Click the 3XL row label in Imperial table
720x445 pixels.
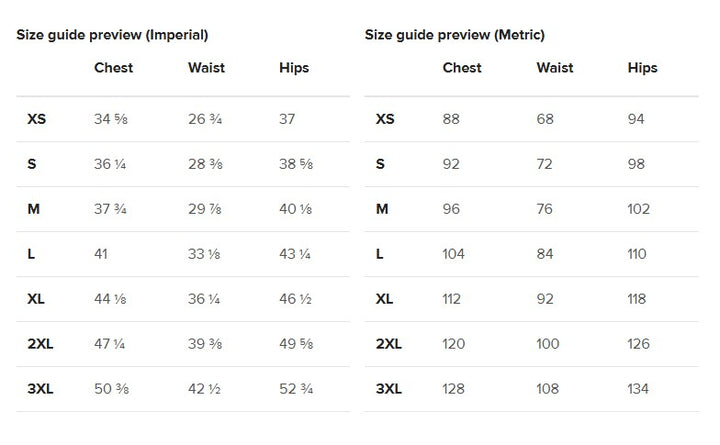40,389
